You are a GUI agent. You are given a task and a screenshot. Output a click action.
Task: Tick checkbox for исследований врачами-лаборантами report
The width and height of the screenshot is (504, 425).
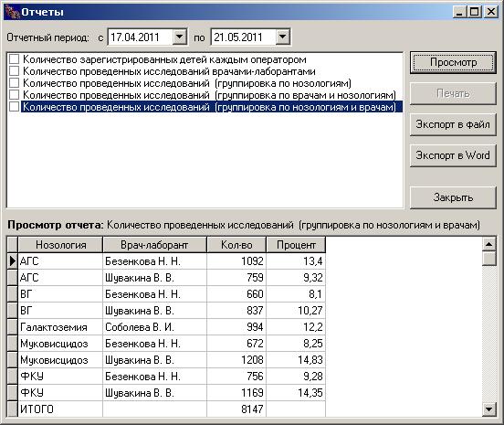pyautogui.click(x=14, y=71)
